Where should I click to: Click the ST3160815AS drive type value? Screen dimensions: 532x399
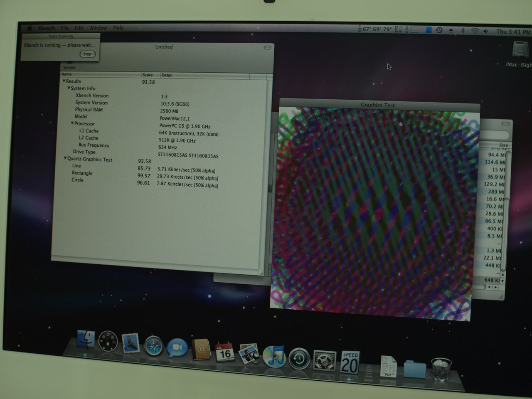point(188,155)
